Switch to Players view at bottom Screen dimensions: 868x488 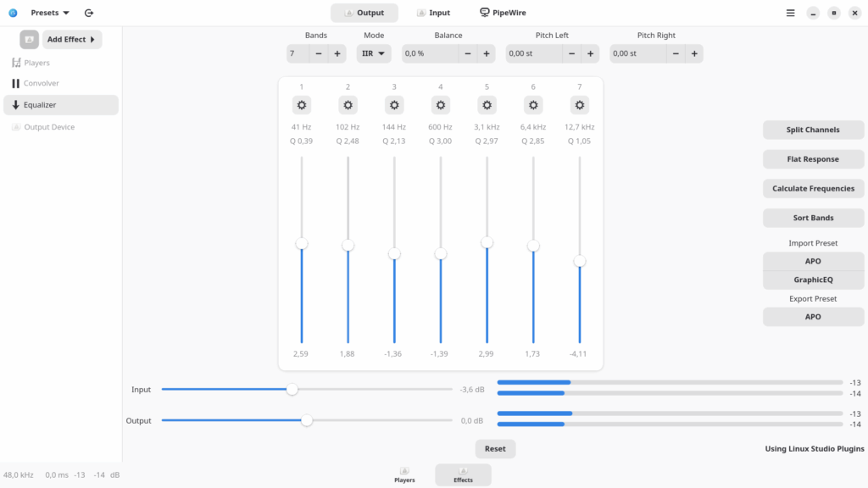(404, 474)
